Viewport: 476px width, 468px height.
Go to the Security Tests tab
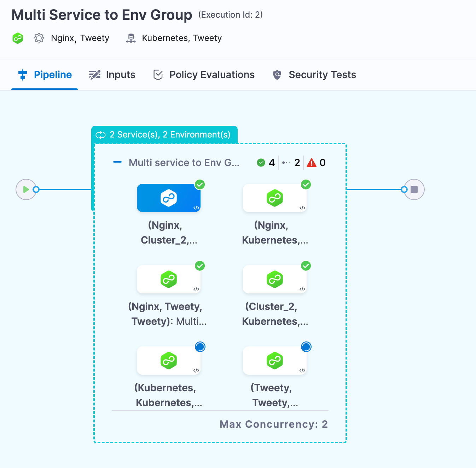click(x=314, y=75)
